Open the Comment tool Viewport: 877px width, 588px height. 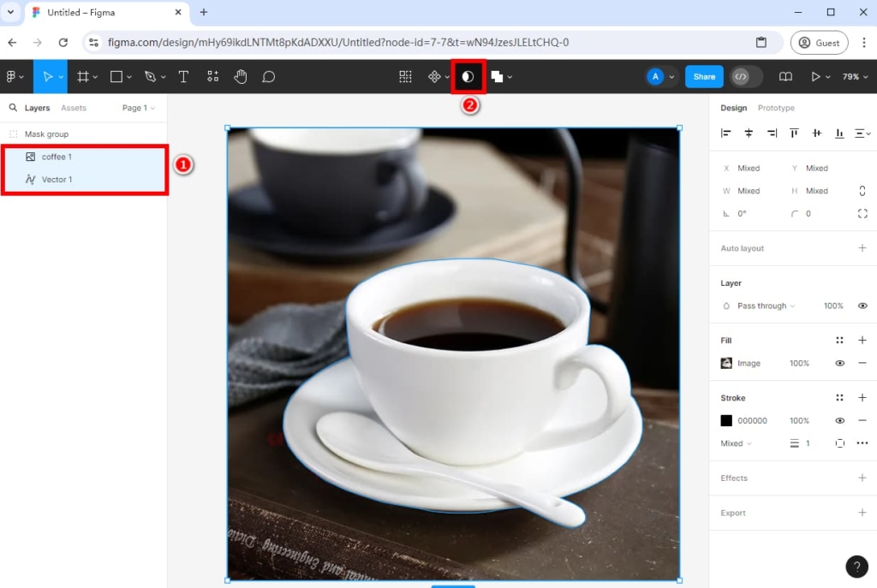click(269, 76)
